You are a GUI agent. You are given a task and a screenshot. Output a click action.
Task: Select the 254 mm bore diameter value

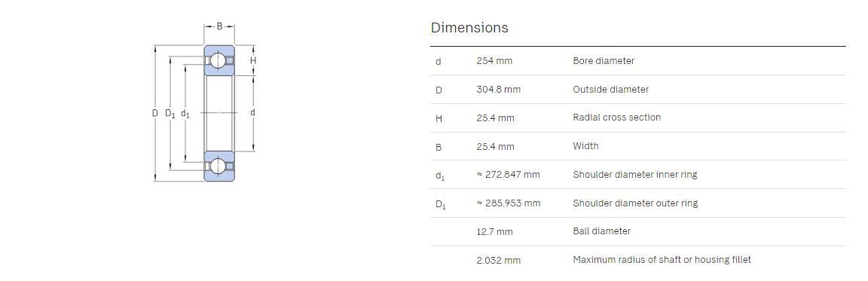tap(494, 61)
